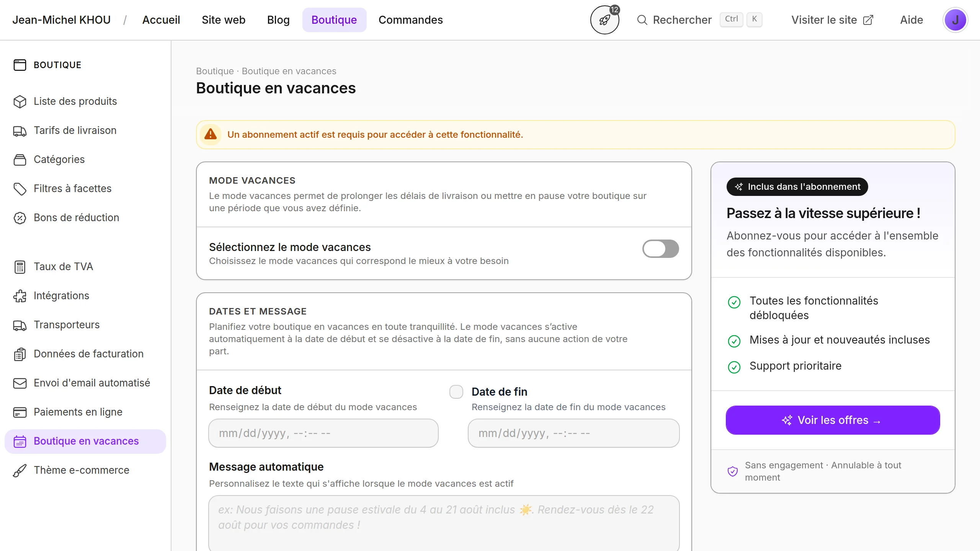This screenshot has width=980, height=551.
Task: Click the Envoi d'email automatisé envelope icon
Action: 20,383
